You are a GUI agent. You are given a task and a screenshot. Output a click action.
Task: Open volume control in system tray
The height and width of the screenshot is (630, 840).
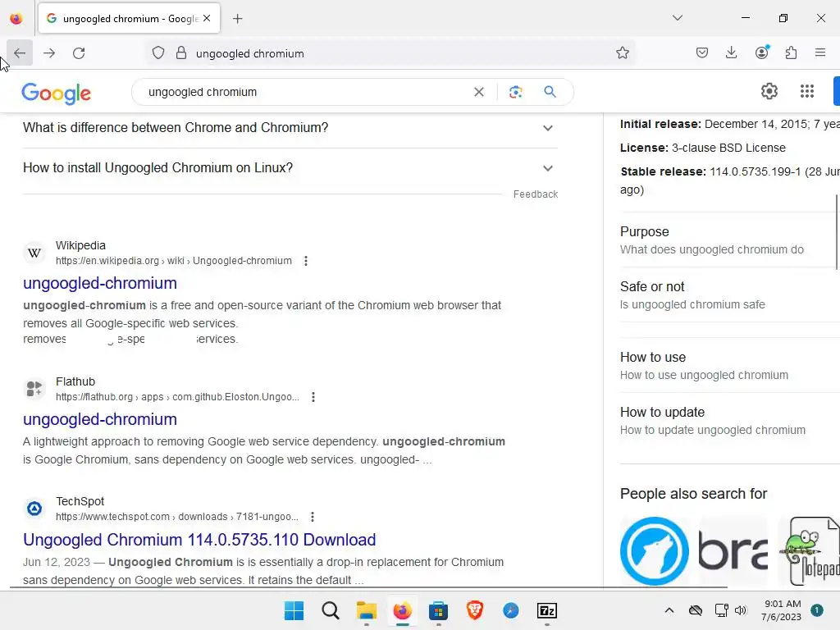click(741, 610)
